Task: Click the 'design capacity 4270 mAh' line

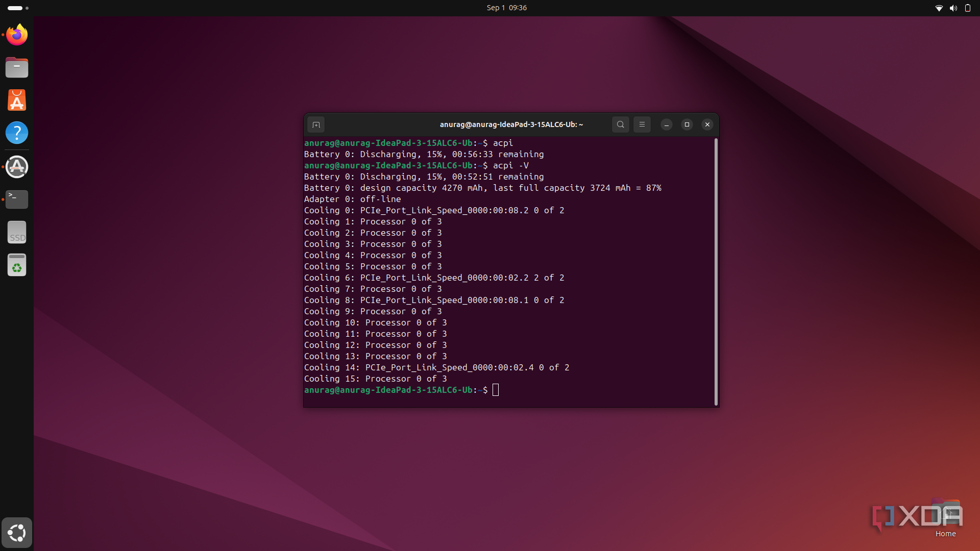Action: [x=482, y=188]
